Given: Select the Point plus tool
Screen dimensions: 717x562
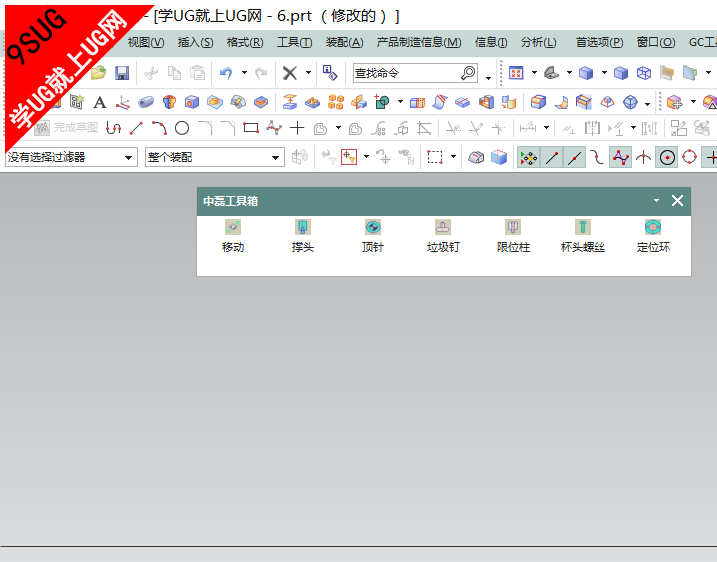Looking at the screenshot, I should pos(297,128).
